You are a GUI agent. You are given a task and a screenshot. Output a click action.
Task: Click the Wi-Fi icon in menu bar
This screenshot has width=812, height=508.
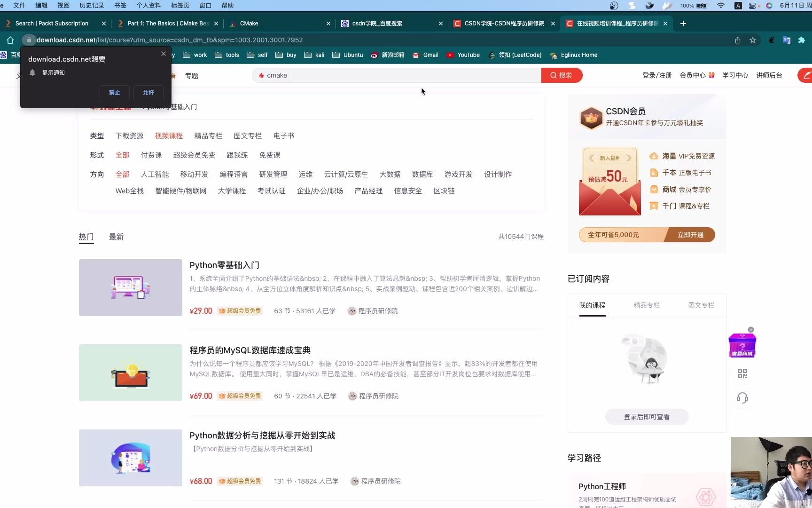click(720, 5)
